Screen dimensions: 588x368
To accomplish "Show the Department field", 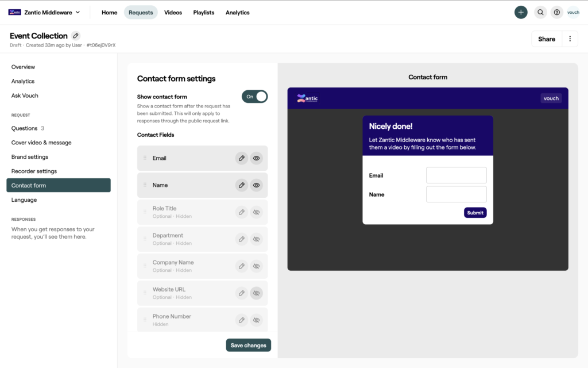I will coord(257,239).
